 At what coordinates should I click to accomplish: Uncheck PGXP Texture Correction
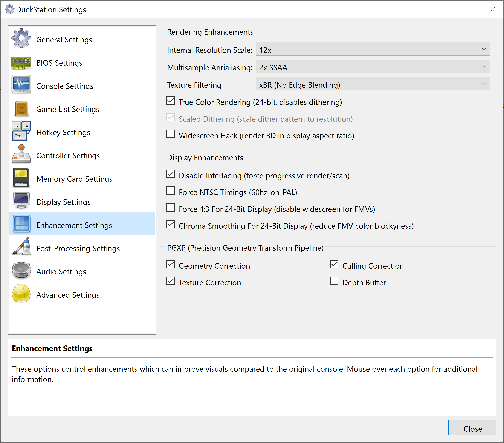pos(170,281)
